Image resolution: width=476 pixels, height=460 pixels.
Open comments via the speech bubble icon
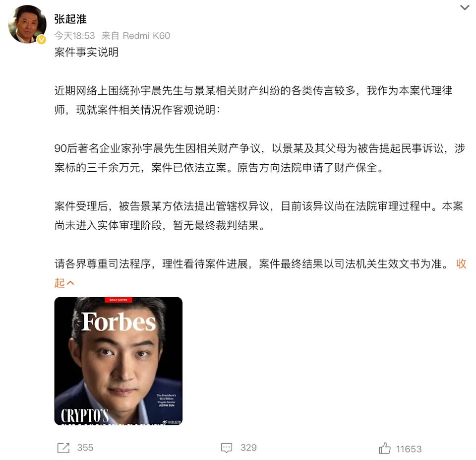pyautogui.click(x=227, y=448)
